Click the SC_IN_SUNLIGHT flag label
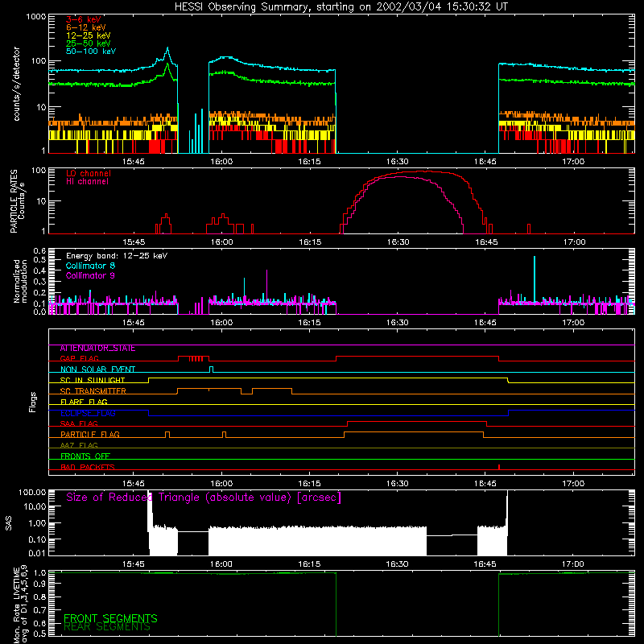Image resolution: width=644 pixels, height=644 pixels. coord(93,380)
